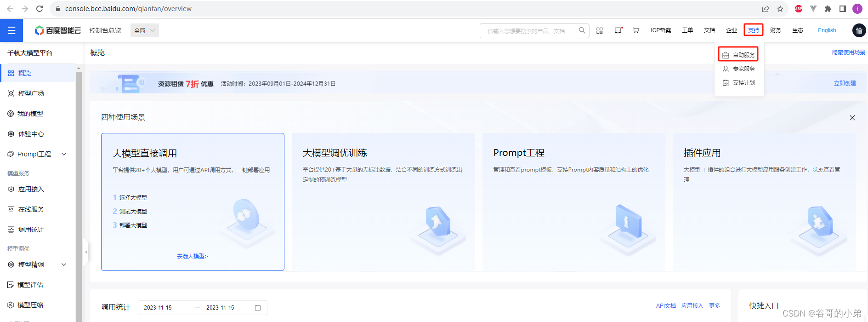Select 专家服务 from the support menu

point(739,69)
